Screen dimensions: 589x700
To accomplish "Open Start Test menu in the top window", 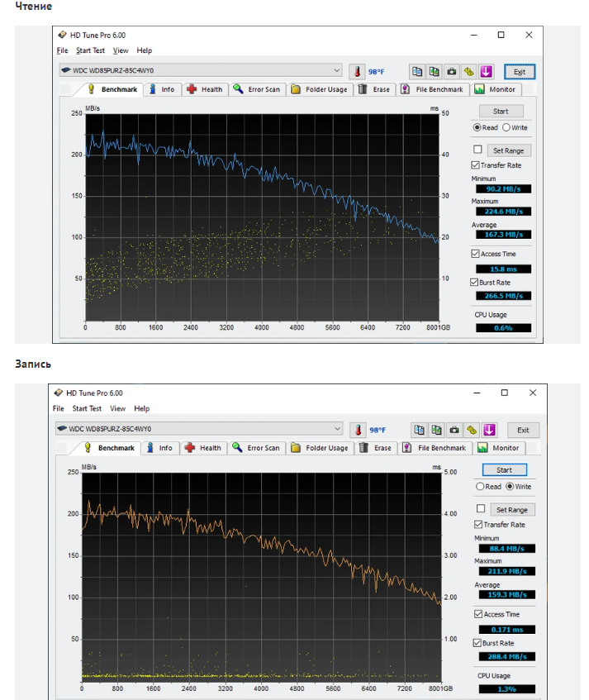I will (x=91, y=50).
